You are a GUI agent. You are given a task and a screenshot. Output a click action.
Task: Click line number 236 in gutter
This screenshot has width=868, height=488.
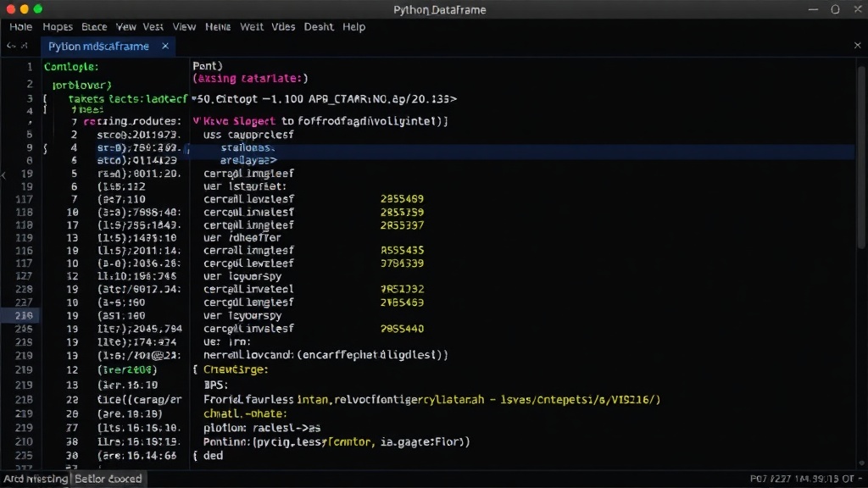coord(24,315)
